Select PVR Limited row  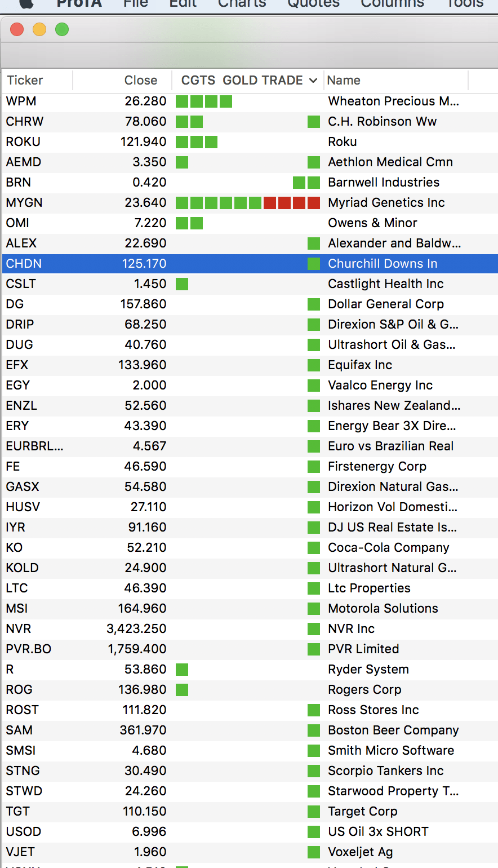pyautogui.click(x=249, y=649)
